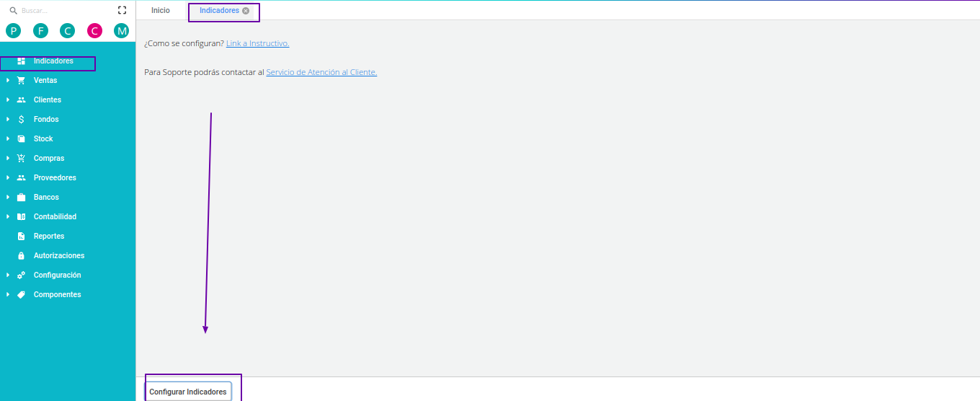Click the Contabilidad book icon
This screenshot has width=980, height=401.
pos(21,217)
